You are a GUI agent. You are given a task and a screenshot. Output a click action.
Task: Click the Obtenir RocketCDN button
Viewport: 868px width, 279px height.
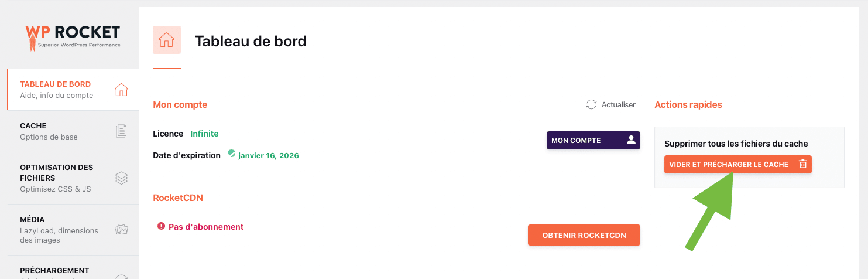584,235
